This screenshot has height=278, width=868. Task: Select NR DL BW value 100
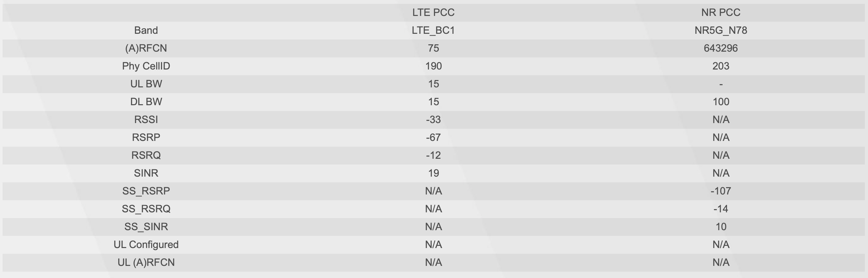pos(721,102)
